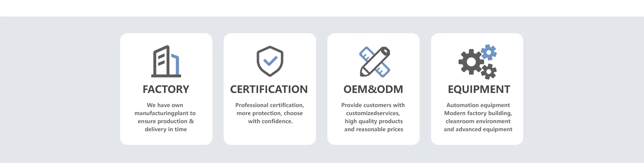The height and width of the screenshot is (166, 644).
Task: Click the "Automation equipment" text line
Action: 478,105
